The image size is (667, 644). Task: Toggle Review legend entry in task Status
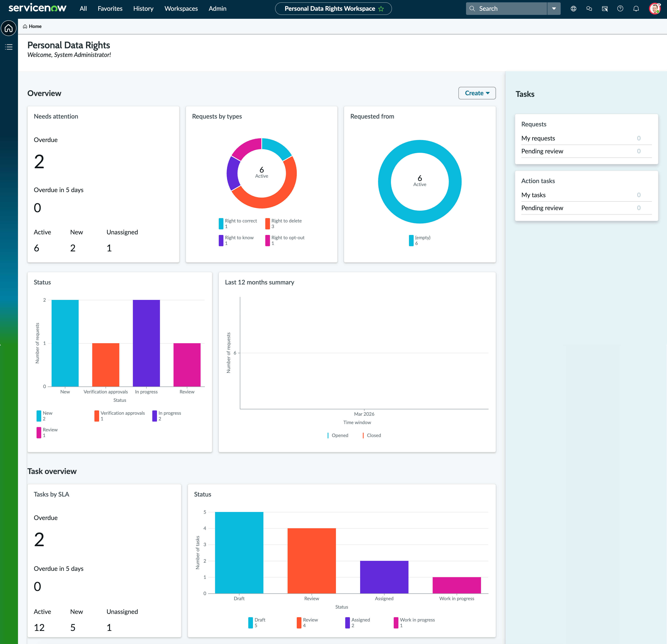tap(308, 622)
